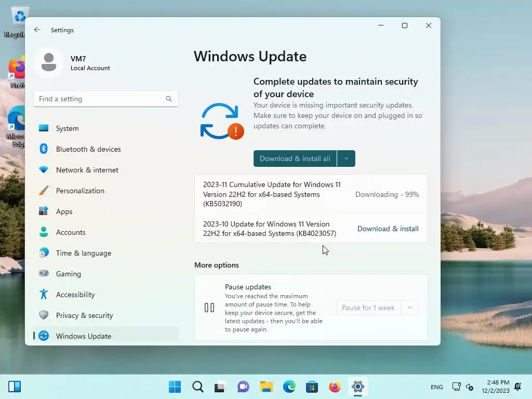Click the muted volume tray icon
The width and height of the screenshot is (532, 399).
470,387
